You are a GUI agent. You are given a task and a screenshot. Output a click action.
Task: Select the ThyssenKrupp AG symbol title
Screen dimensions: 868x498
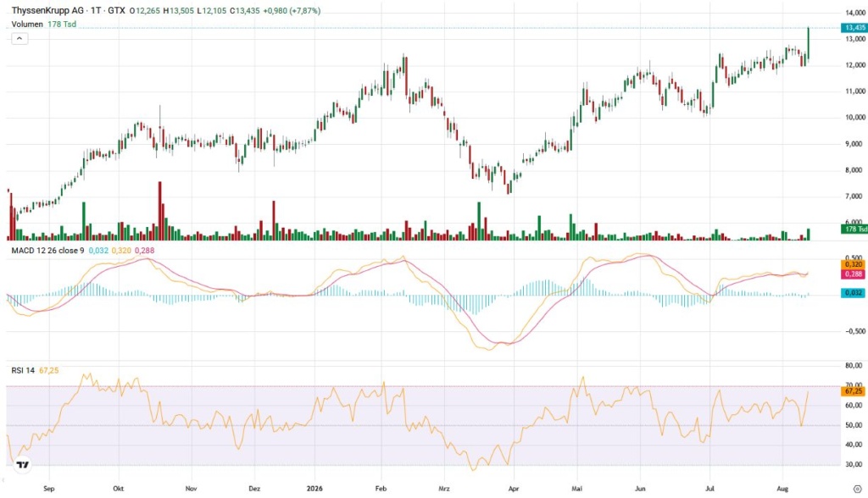tap(47, 10)
